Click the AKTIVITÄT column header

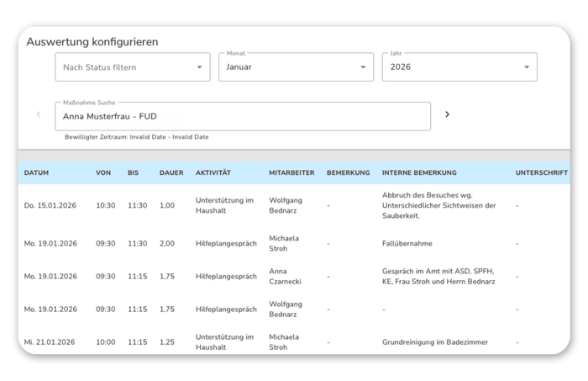pos(213,172)
